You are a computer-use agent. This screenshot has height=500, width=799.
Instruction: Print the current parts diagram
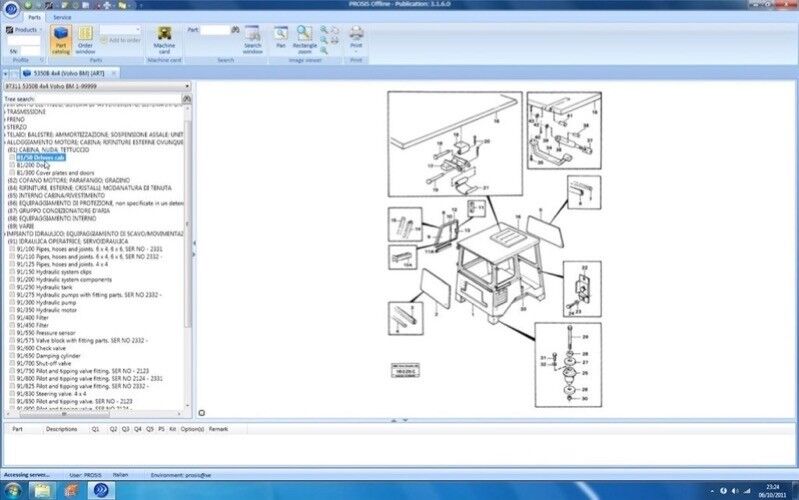[356, 39]
